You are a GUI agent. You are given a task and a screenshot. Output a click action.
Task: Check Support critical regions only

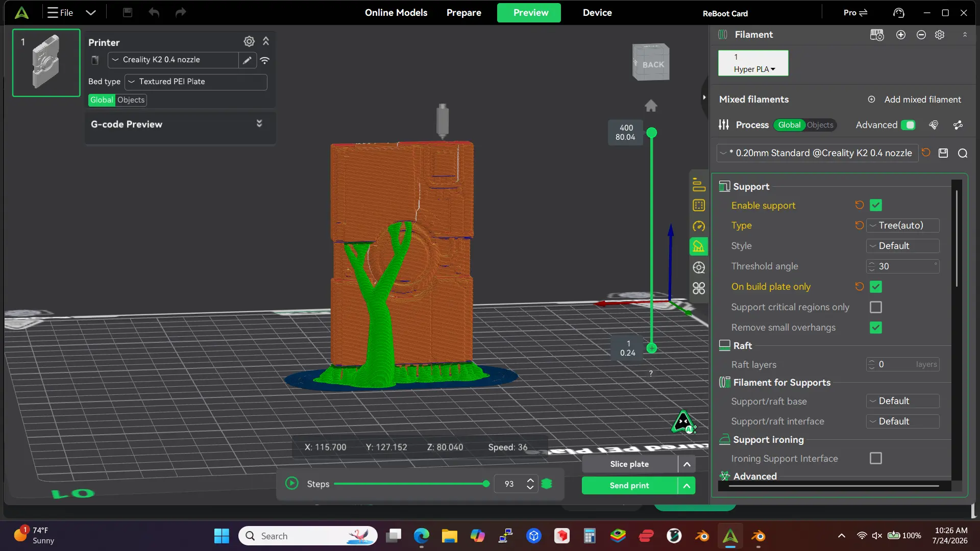[876, 307]
